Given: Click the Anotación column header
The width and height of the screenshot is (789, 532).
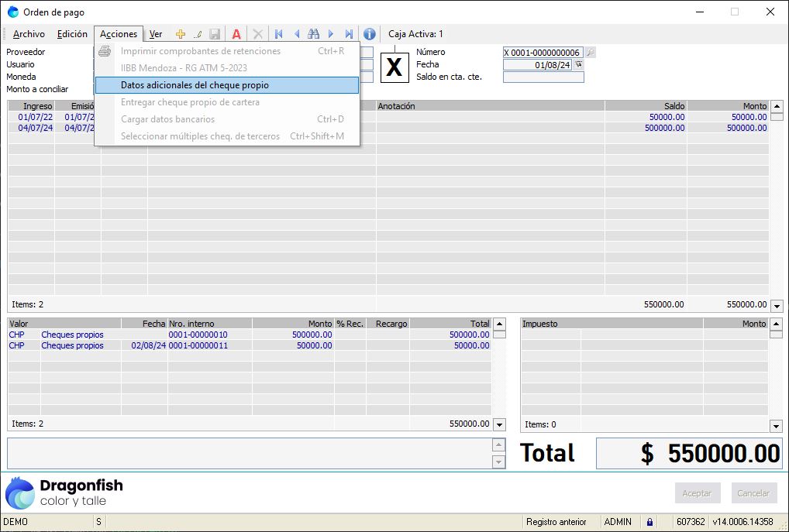Looking at the screenshot, I should (491, 106).
